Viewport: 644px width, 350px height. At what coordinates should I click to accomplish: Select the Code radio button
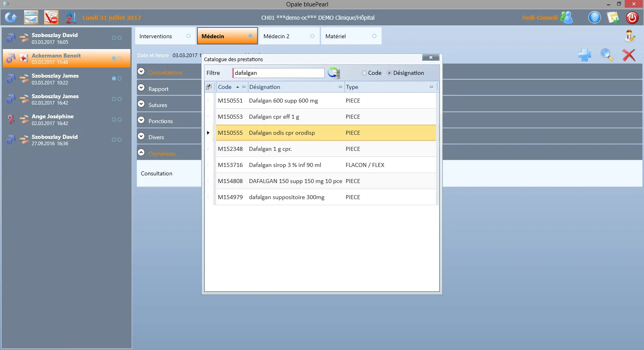[364, 73]
